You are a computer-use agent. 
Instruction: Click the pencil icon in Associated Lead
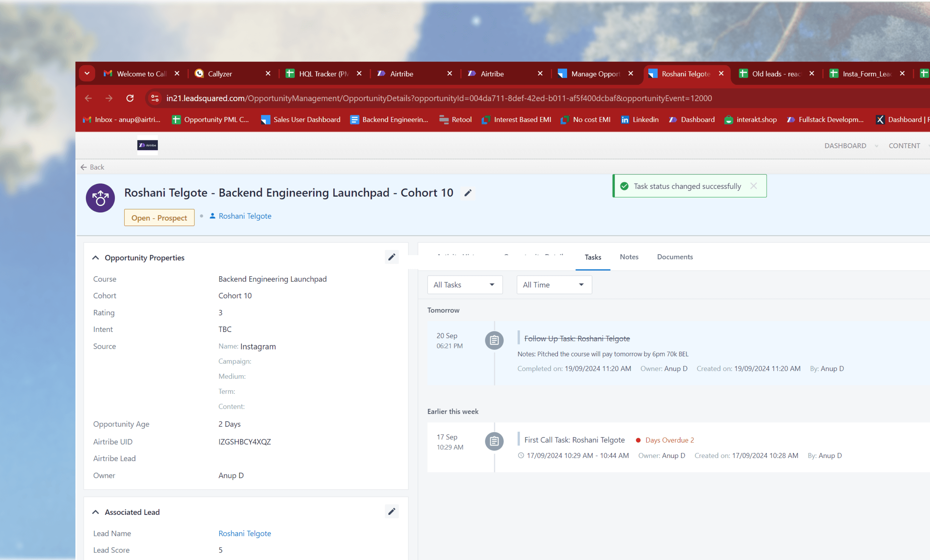click(x=392, y=512)
